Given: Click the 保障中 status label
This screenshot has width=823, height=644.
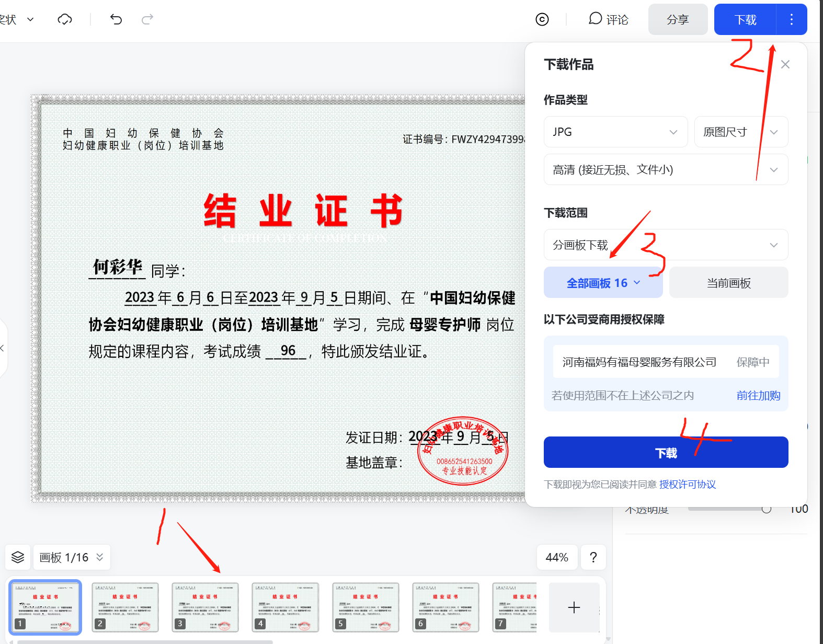Looking at the screenshot, I should click(753, 362).
